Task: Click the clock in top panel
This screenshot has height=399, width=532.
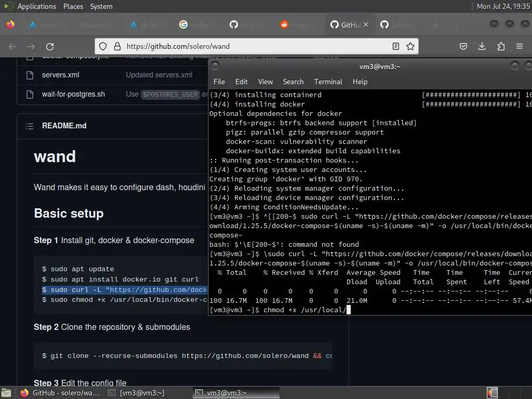Action: point(503,6)
